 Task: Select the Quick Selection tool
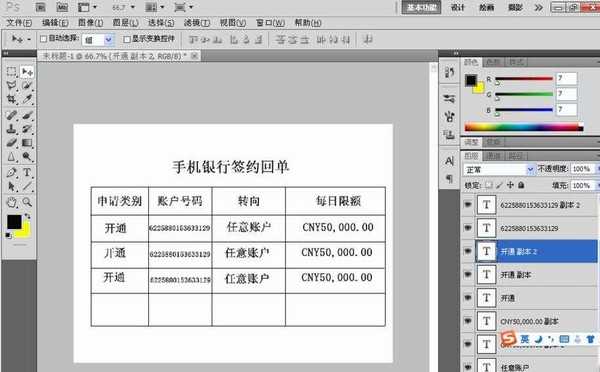pos(27,86)
